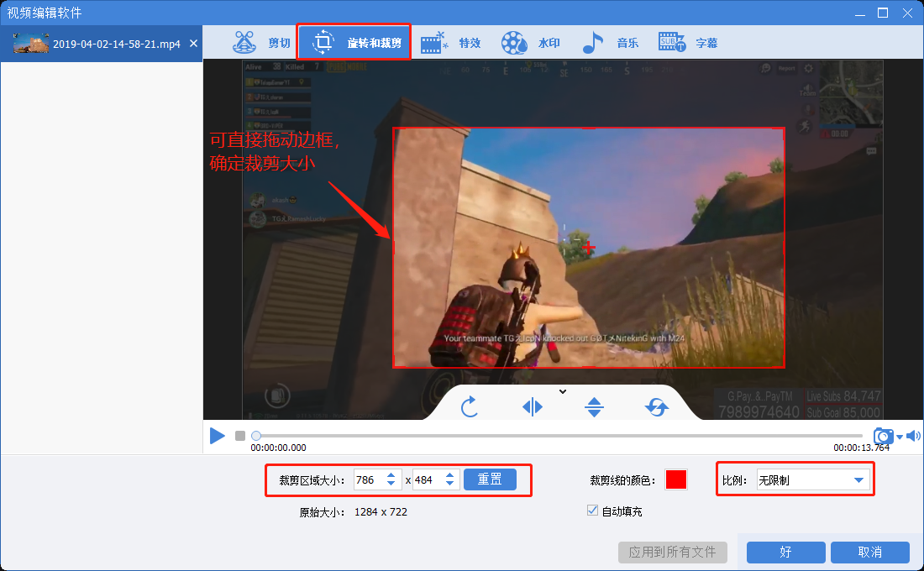Mute the audio with the speaker icon
924x571 pixels.
coord(913,436)
